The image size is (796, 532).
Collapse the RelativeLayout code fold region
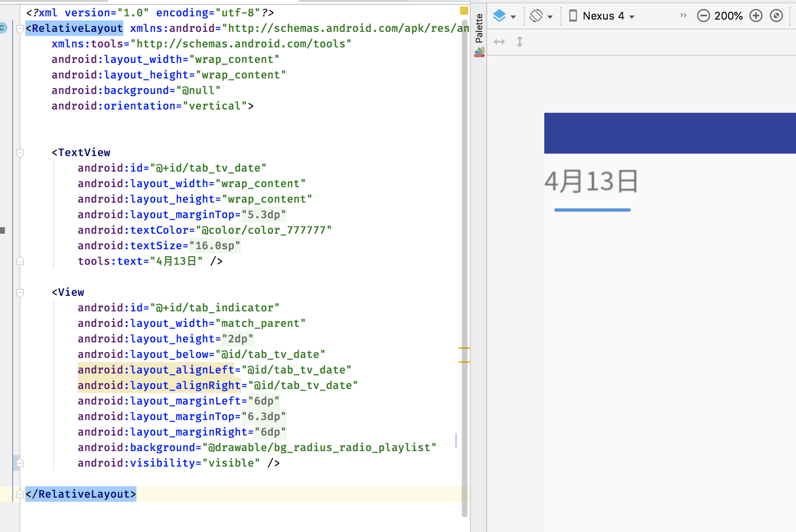(19, 28)
